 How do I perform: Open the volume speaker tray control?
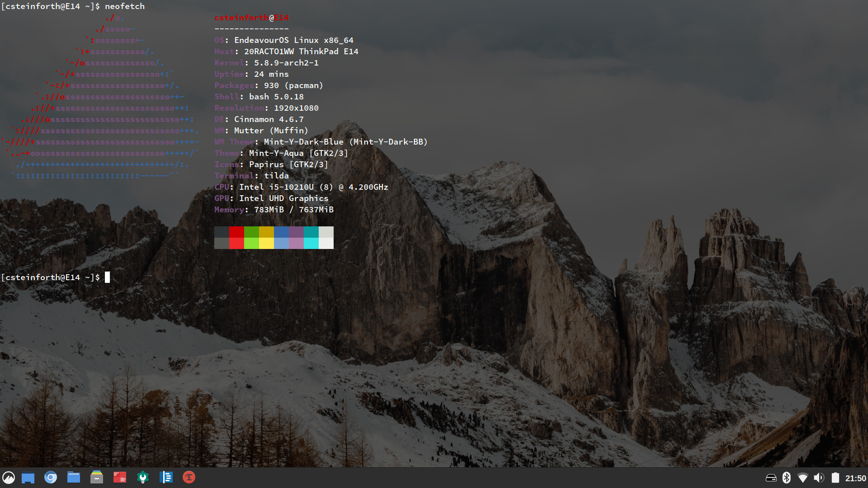(819, 478)
